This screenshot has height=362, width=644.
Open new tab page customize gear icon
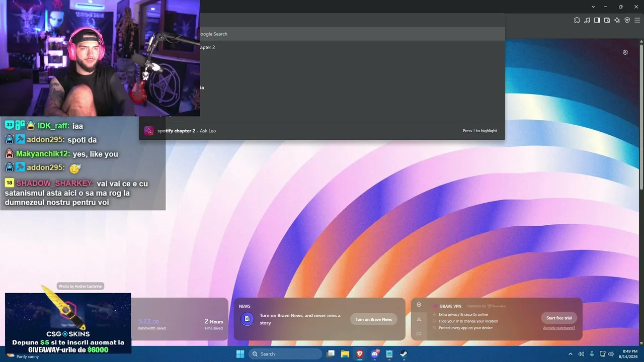pyautogui.click(x=625, y=52)
